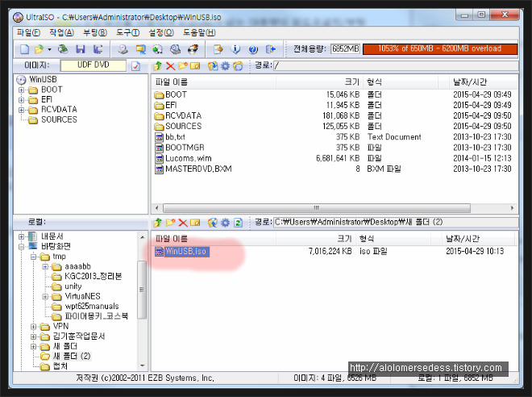Open the 작업(A) menu

(x=61, y=32)
